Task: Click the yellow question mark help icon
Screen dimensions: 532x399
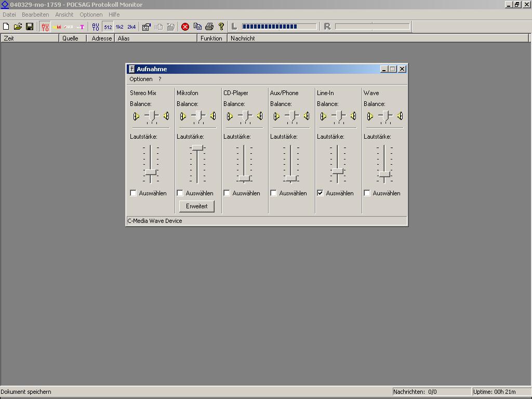Action: pos(221,26)
